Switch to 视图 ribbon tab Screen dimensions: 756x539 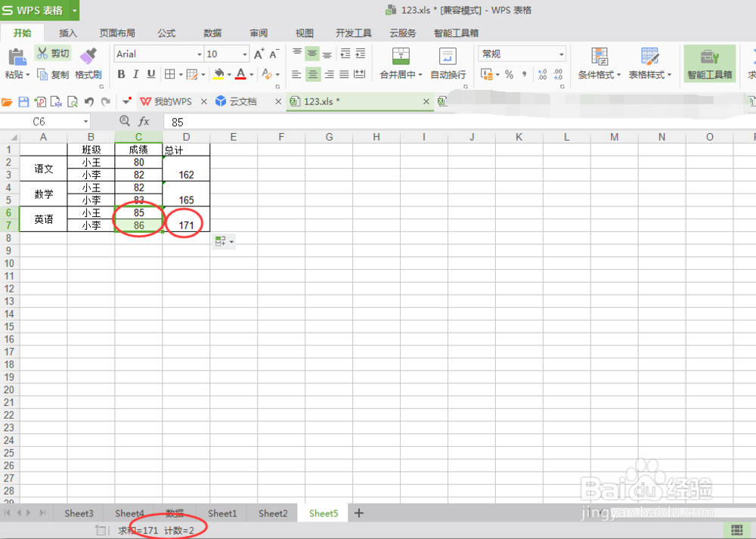tap(304, 33)
